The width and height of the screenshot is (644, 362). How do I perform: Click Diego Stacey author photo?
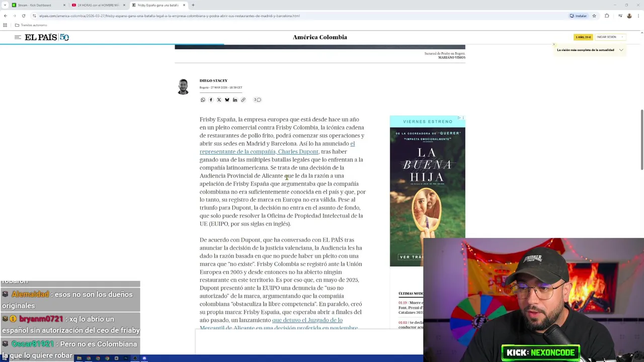coord(183,86)
